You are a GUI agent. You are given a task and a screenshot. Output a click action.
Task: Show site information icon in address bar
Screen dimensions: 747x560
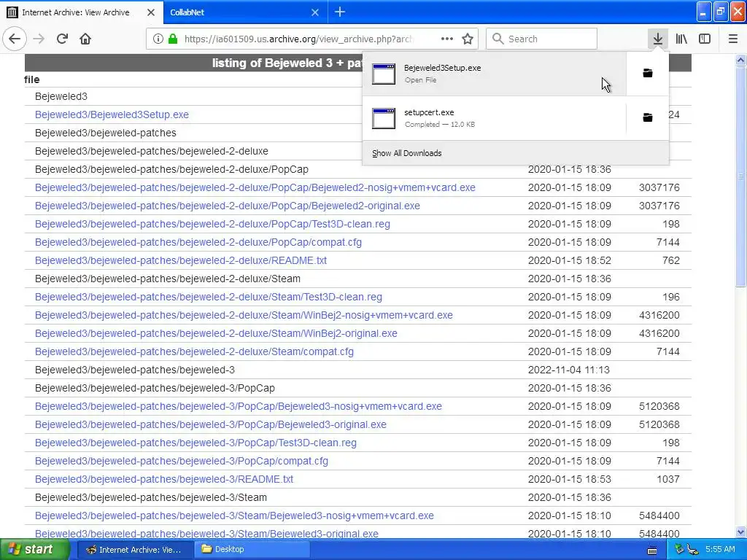point(158,39)
